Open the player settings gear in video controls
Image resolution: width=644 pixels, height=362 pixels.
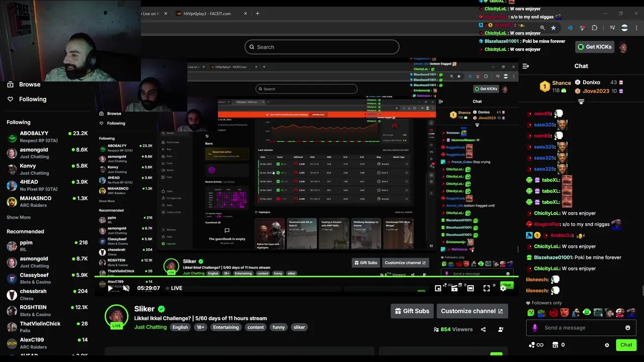[503, 288]
